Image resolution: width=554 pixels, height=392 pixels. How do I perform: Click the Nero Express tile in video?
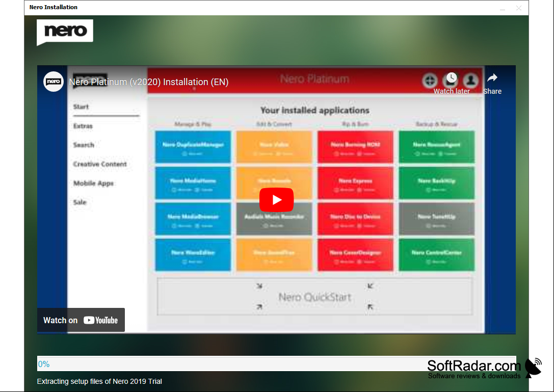point(355,183)
